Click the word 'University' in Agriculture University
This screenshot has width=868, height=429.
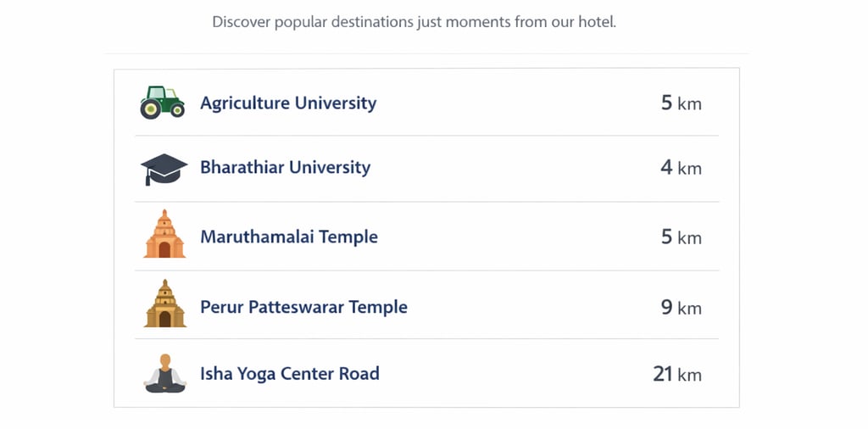pyautogui.click(x=336, y=103)
